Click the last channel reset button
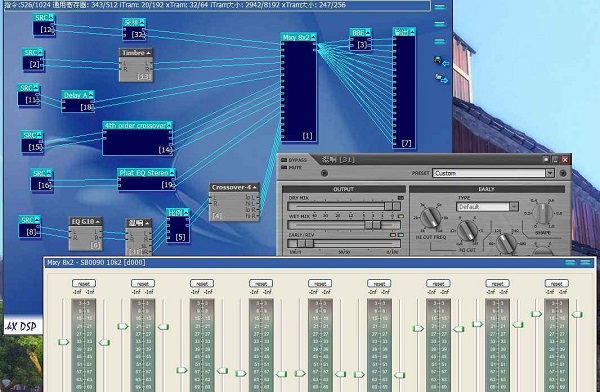600x392 pixels. [556, 284]
